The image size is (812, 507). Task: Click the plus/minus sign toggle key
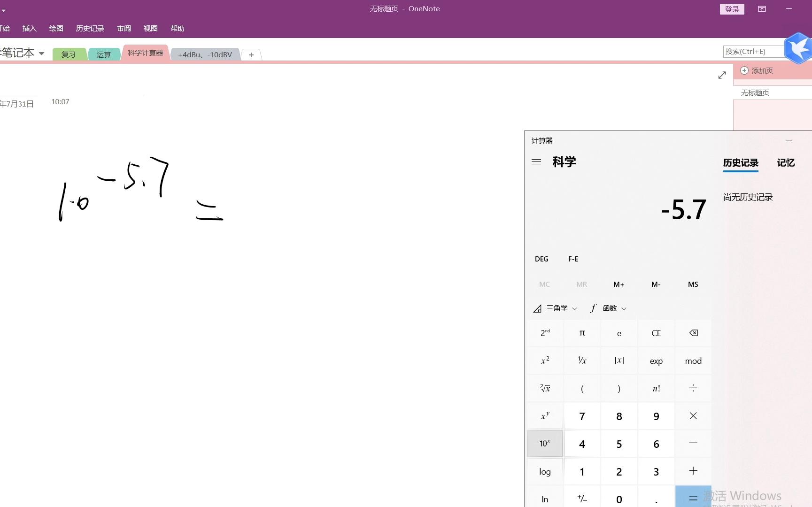pyautogui.click(x=582, y=499)
